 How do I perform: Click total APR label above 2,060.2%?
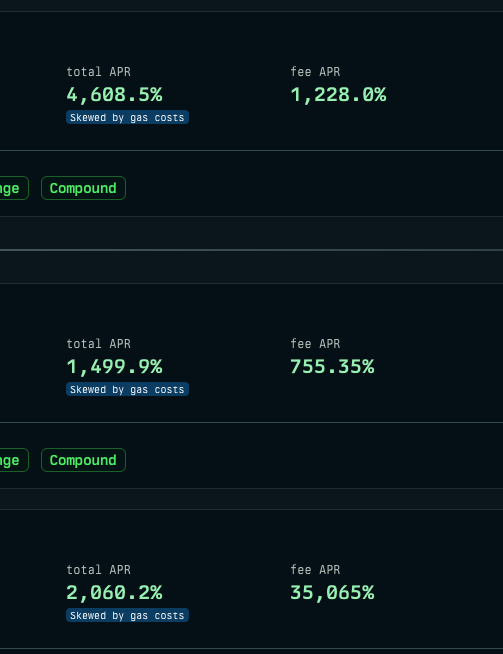[x=99, y=570]
